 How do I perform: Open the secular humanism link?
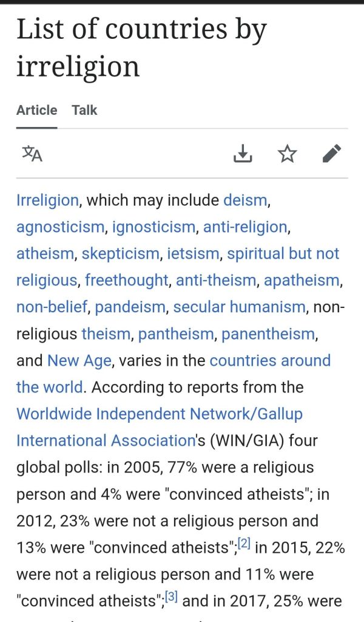click(x=239, y=307)
